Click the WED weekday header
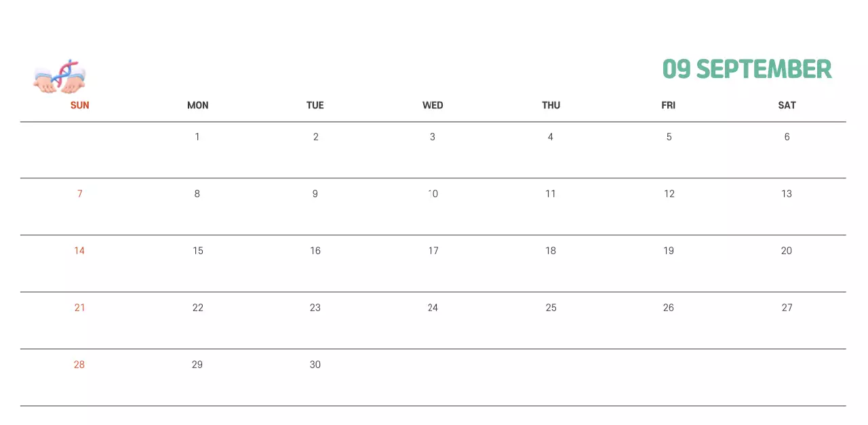868x425 pixels. (433, 105)
